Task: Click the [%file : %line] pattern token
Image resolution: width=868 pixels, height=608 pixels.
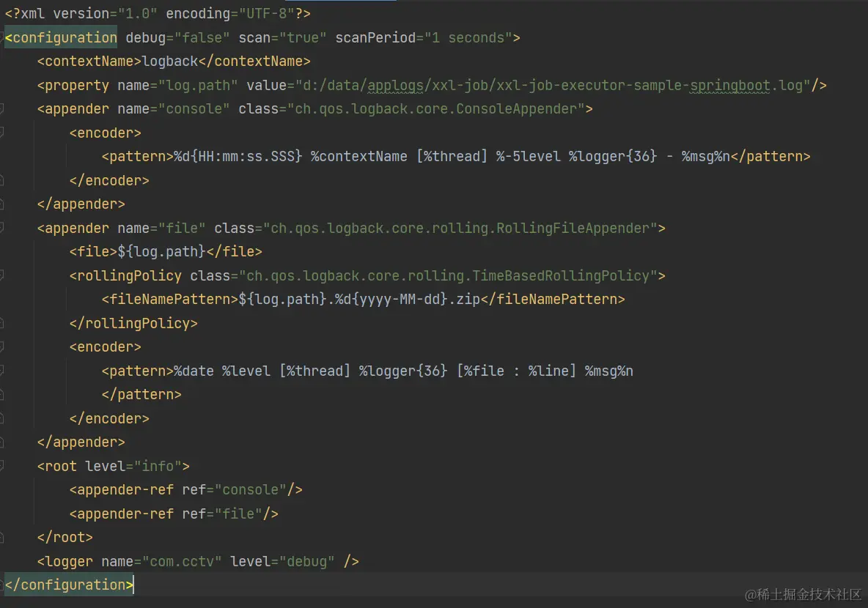Action: click(516, 371)
